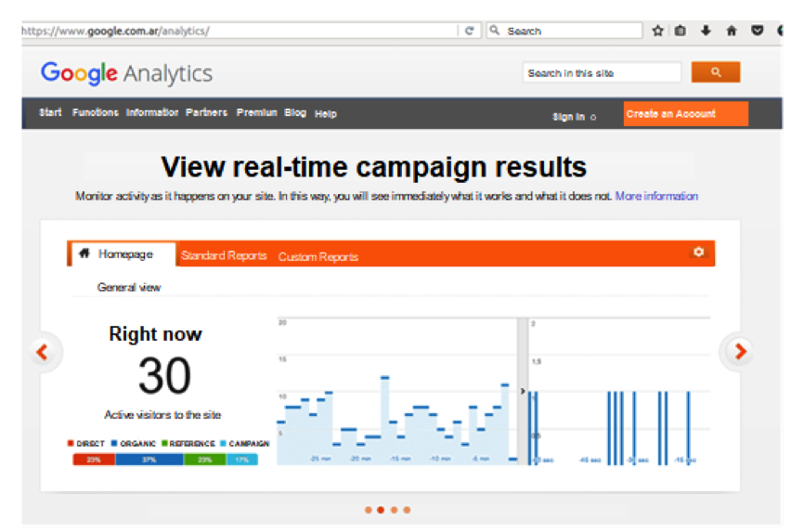
Task: Open the Functions menu in navigation bar
Action: coord(96,113)
